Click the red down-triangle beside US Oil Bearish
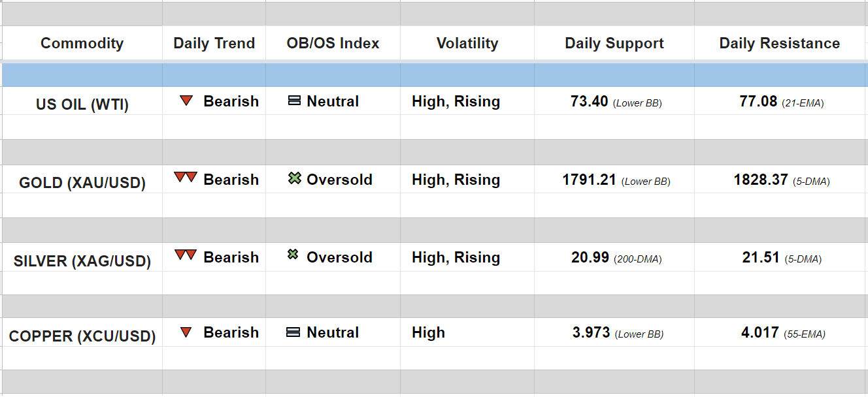Image resolution: width=868 pixels, height=397 pixels. 186,101
